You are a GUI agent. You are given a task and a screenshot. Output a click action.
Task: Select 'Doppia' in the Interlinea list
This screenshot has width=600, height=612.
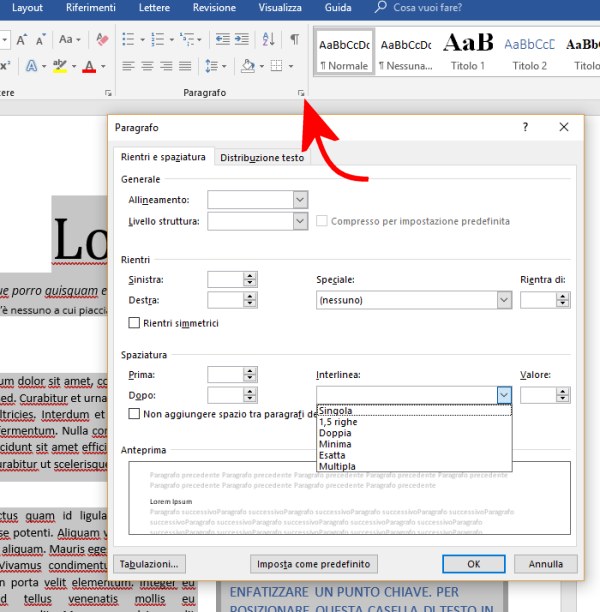(334, 433)
